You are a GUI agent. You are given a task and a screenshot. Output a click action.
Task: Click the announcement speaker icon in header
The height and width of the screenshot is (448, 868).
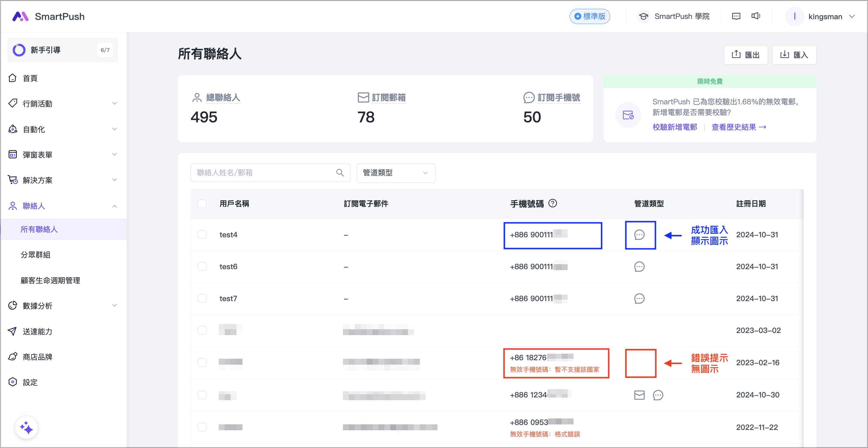(755, 16)
